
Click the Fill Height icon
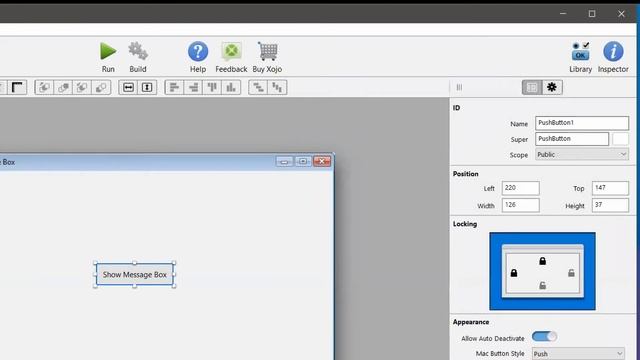(147, 87)
